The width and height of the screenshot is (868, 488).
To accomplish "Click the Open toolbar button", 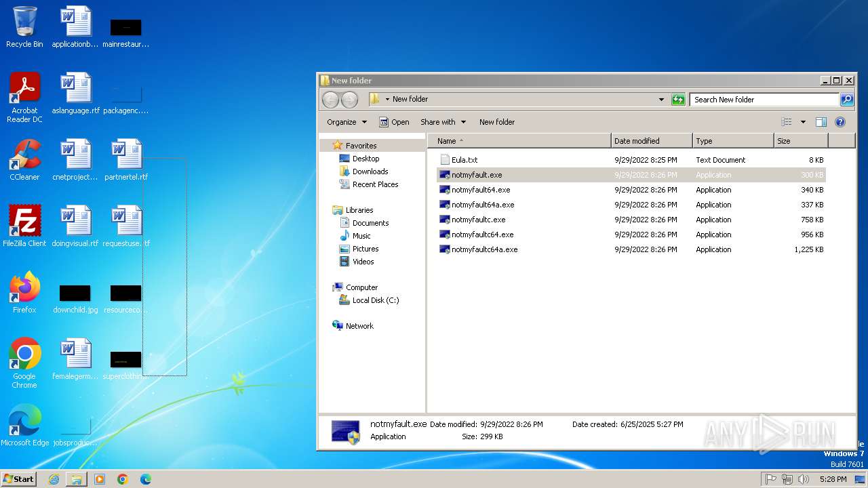I will [394, 122].
